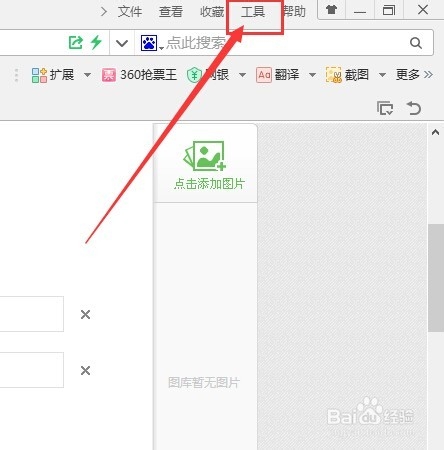Remove the lower input row with X
The image size is (444, 450).
click(x=86, y=370)
